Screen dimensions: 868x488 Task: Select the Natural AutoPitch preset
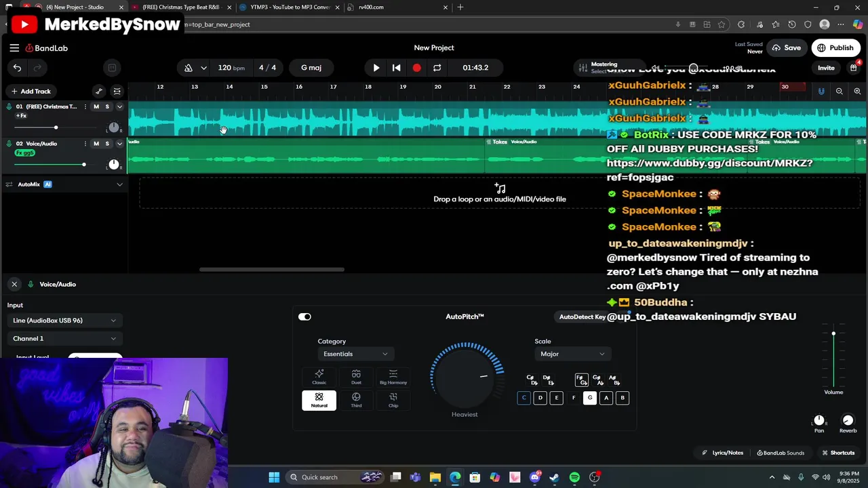click(x=319, y=400)
